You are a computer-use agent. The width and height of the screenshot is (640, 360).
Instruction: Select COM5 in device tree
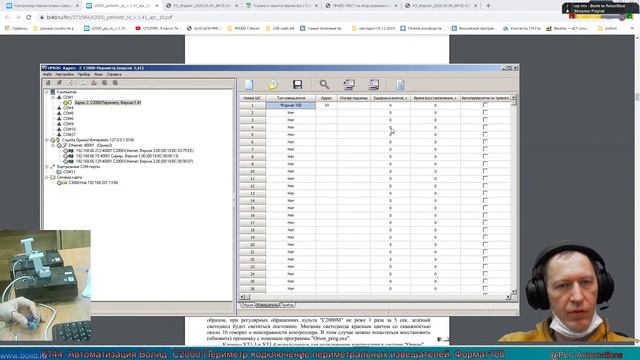point(68,113)
